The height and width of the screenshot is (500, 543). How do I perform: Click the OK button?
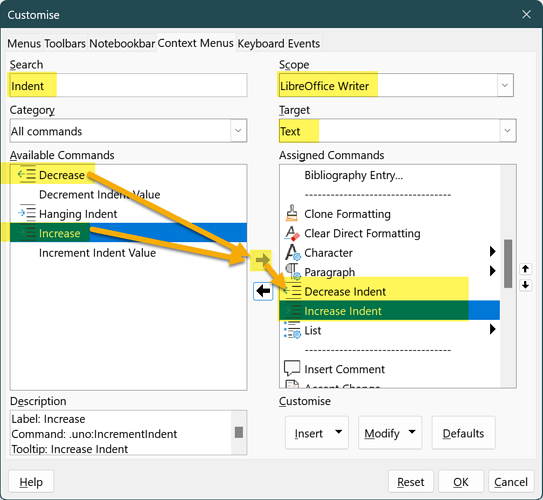[x=461, y=482]
